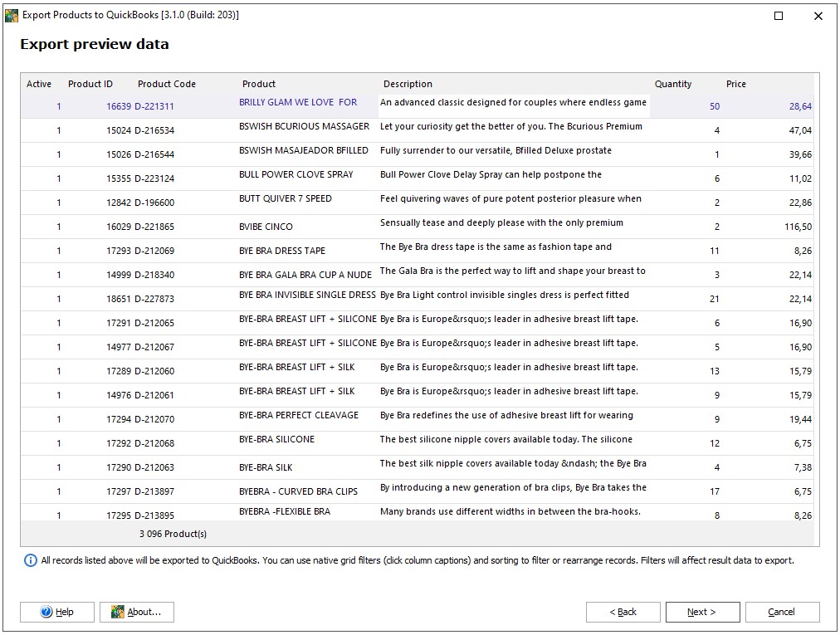Click quantity 50 in the first row
This screenshot has width=840, height=635.
pos(715,106)
